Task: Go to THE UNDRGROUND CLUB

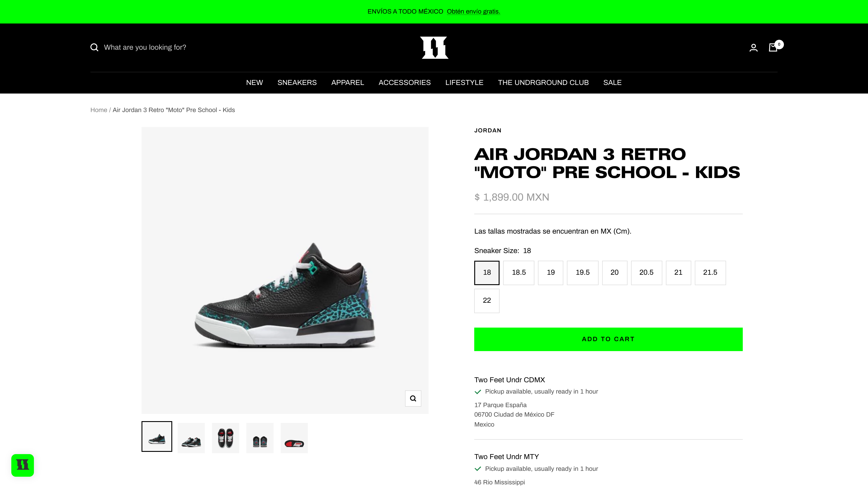Action: [x=543, y=82]
